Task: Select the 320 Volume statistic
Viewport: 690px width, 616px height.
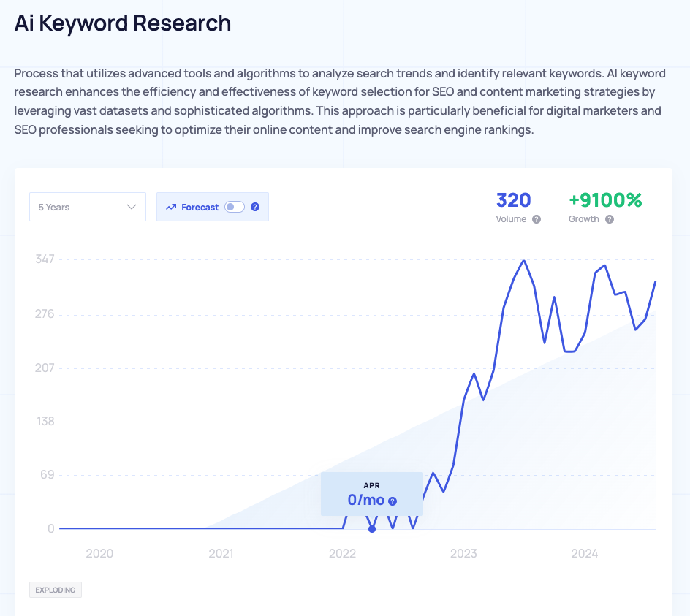Action: click(x=514, y=199)
